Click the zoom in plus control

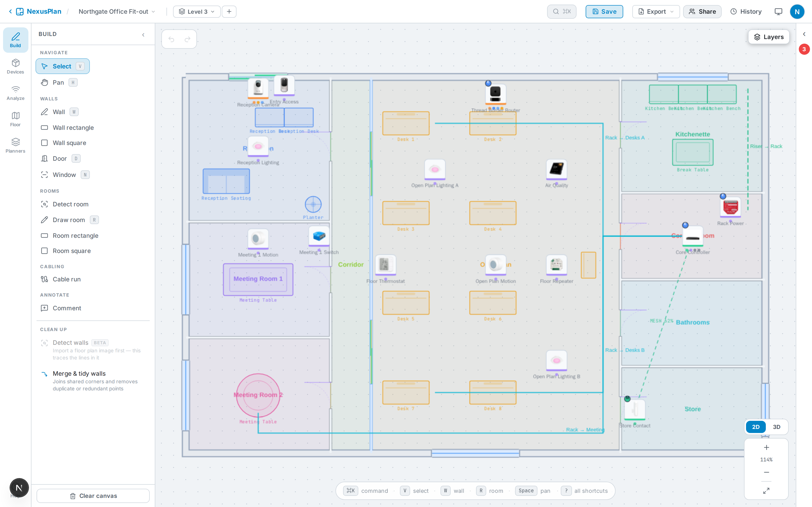[x=766, y=447]
